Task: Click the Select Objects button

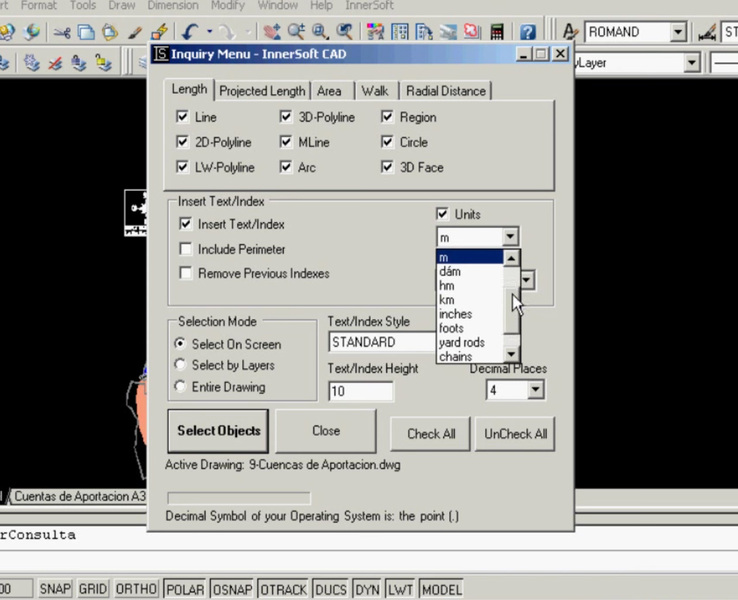Action: 218,431
